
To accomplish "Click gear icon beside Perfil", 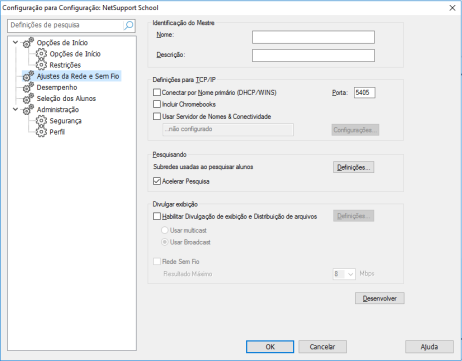I will (41, 132).
